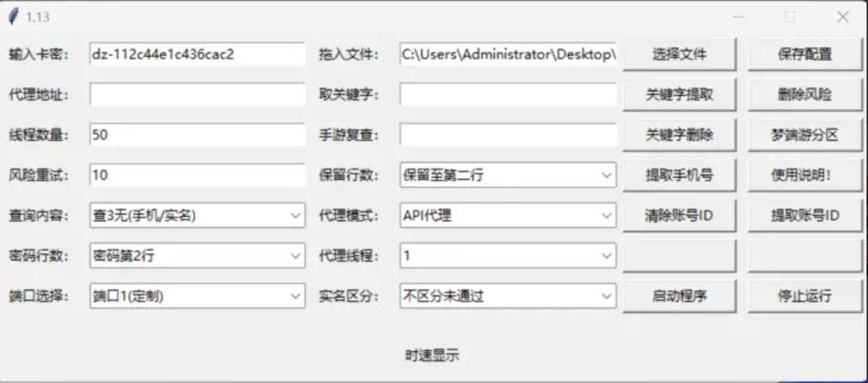Click the 风险重试 field containing 10
This screenshot has width=868, height=383.
pos(197,175)
